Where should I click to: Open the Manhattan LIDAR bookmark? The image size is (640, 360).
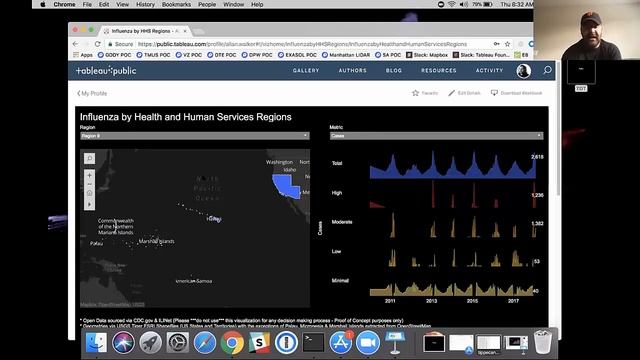(x=346, y=55)
